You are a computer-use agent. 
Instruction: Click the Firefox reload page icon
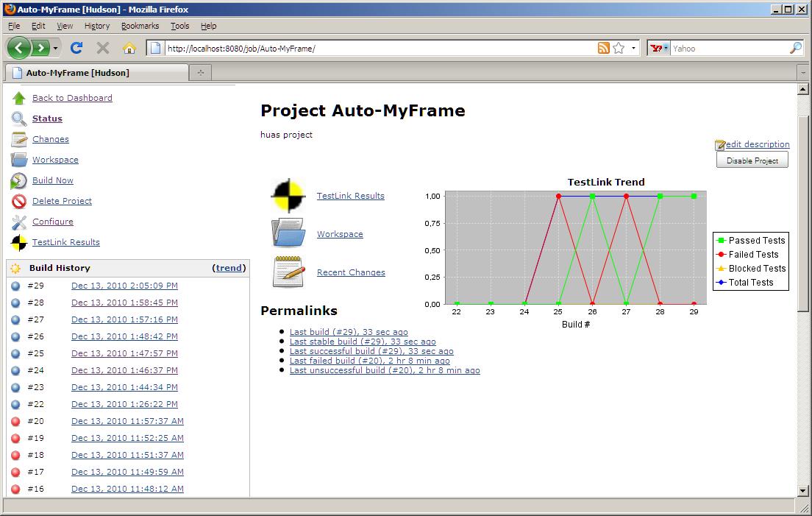[x=76, y=48]
